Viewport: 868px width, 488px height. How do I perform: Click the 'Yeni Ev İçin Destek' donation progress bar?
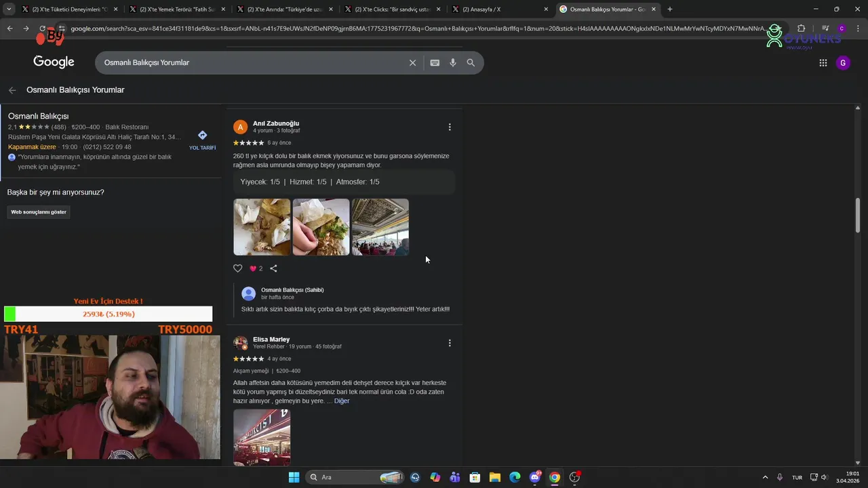click(x=108, y=314)
